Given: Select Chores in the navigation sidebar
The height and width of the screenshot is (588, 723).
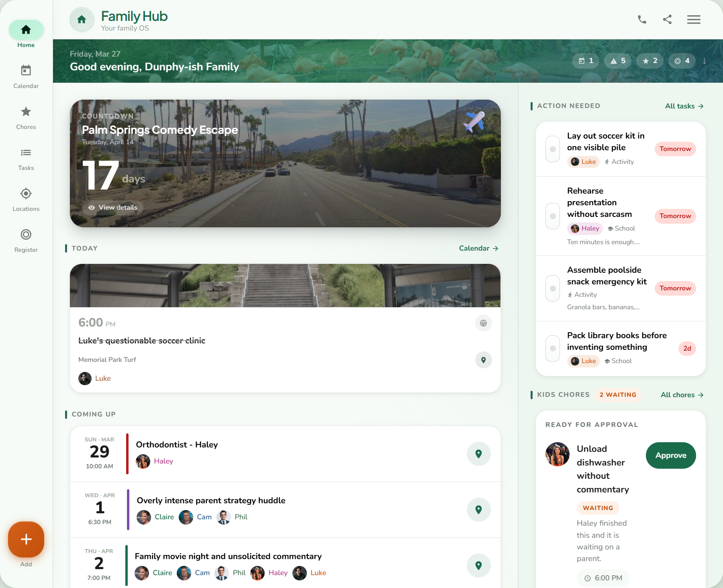Looking at the screenshot, I should [26, 117].
